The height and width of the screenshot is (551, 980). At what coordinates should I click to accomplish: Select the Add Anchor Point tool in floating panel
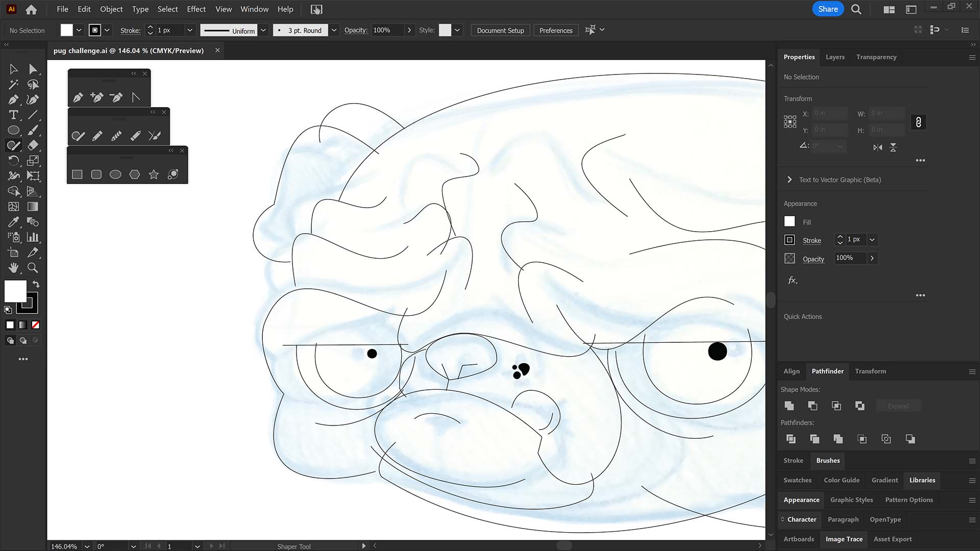pyautogui.click(x=97, y=97)
